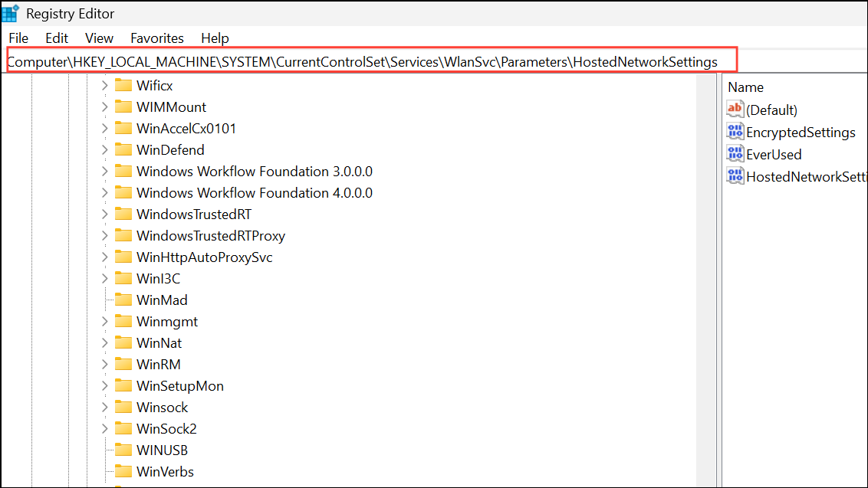The width and height of the screenshot is (868, 488).
Task: Expand the Wificx key
Action: click(104, 86)
